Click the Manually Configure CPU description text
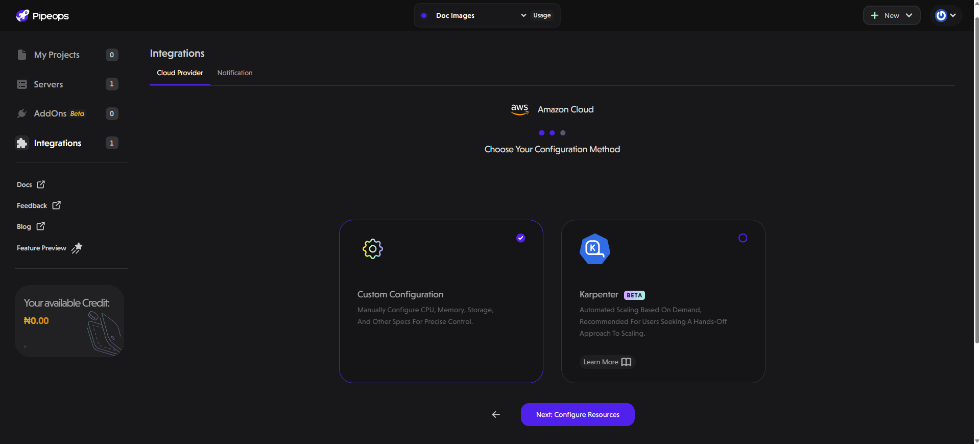The width and height of the screenshot is (980, 444). click(x=425, y=316)
